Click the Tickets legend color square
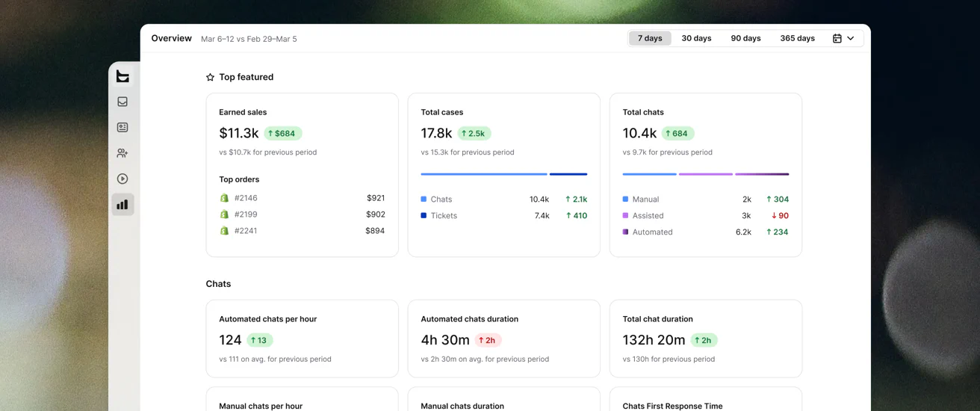 pyautogui.click(x=424, y=216)
